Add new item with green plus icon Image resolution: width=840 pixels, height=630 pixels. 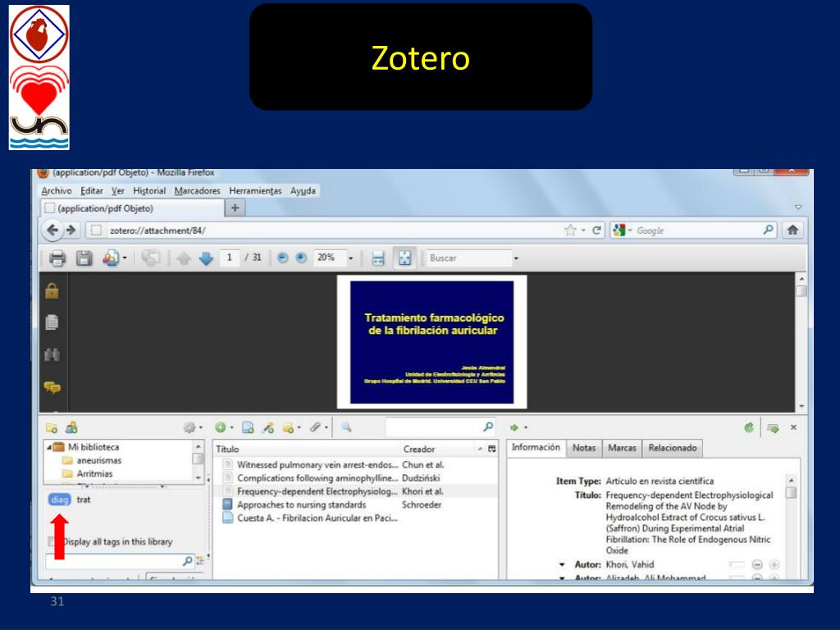point(223,427)
